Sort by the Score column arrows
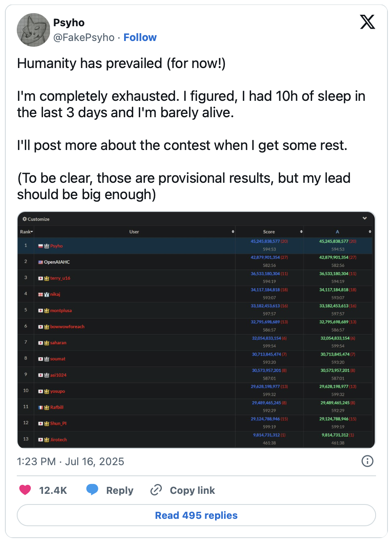Image resolution: width=392 pixels, height=543 pixels. tap(301, 232)
